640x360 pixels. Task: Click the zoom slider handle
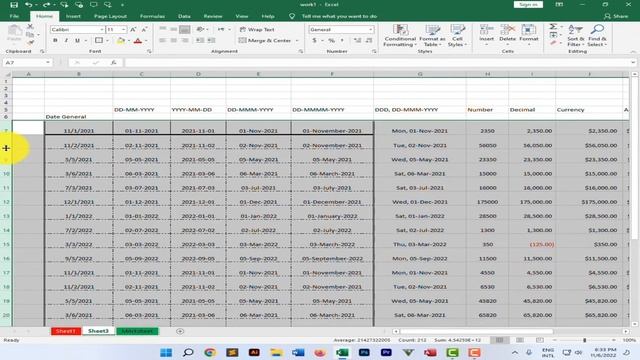coord(584,340)
